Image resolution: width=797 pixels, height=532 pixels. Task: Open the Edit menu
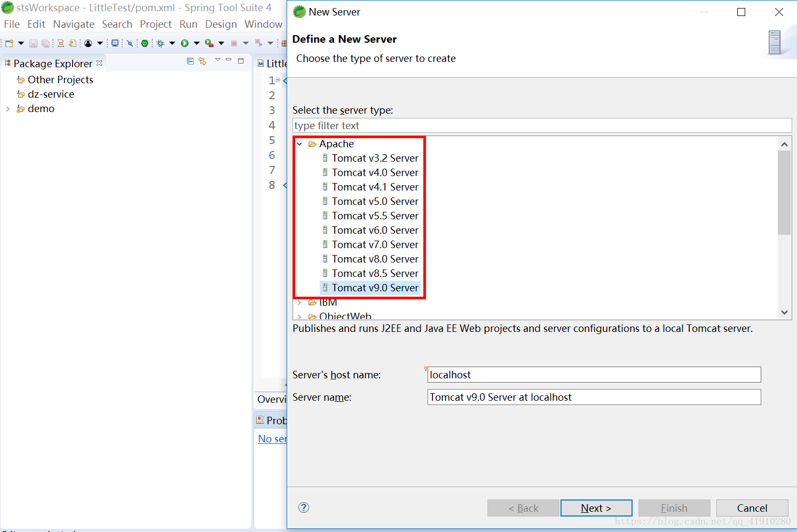(x=36, y=24)
